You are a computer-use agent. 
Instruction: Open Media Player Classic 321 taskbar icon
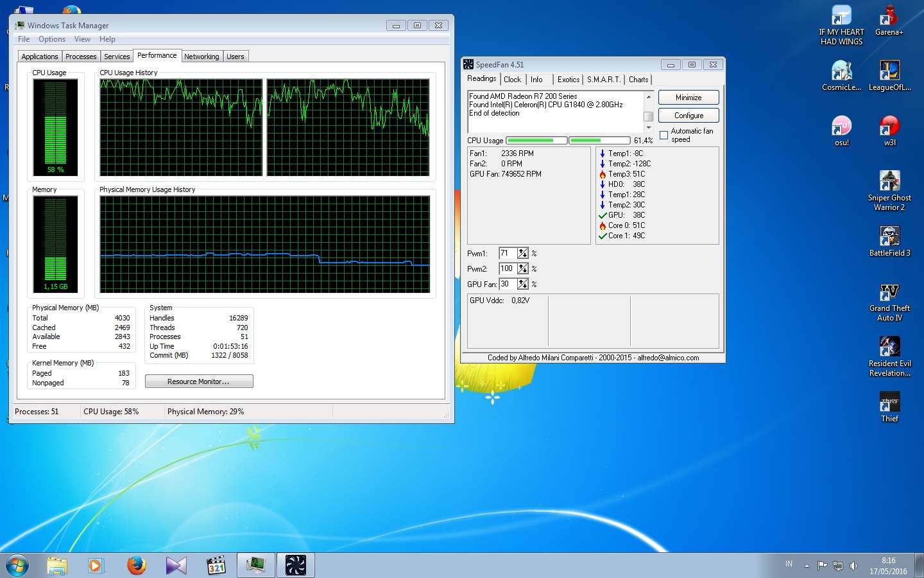[x=216, y=565]
